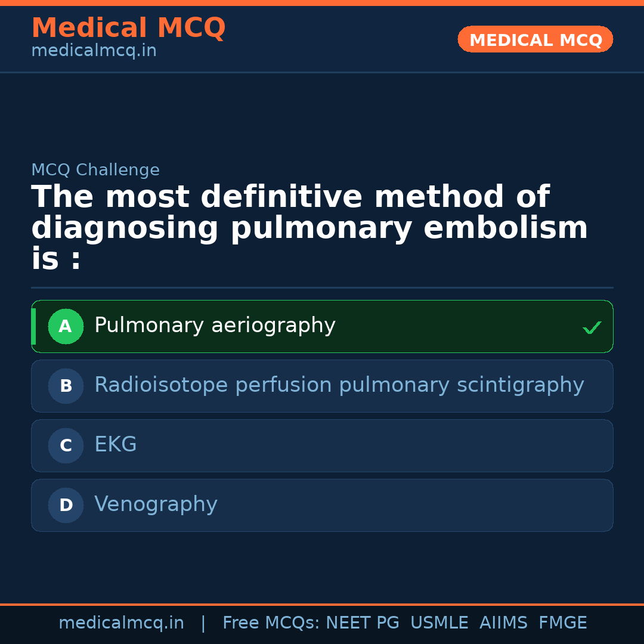Viewport: 644px width, 644px height.
Task: Click AIIMS in the footer
Action: (x=503, y=623)
